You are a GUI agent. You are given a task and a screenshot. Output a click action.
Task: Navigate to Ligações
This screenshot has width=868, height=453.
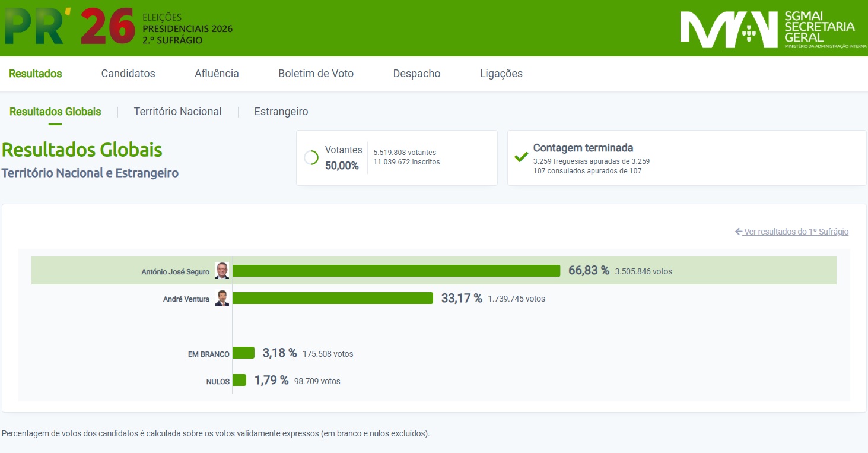pos(501,74)
